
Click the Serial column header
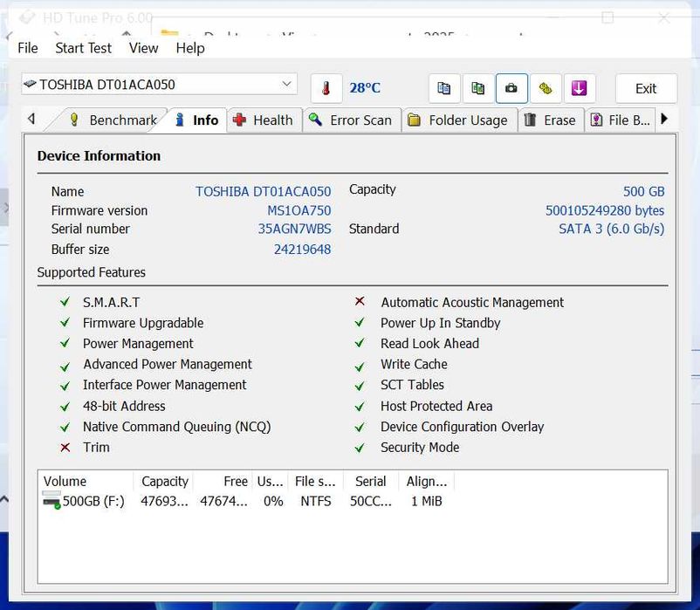[x=371, y=481]
